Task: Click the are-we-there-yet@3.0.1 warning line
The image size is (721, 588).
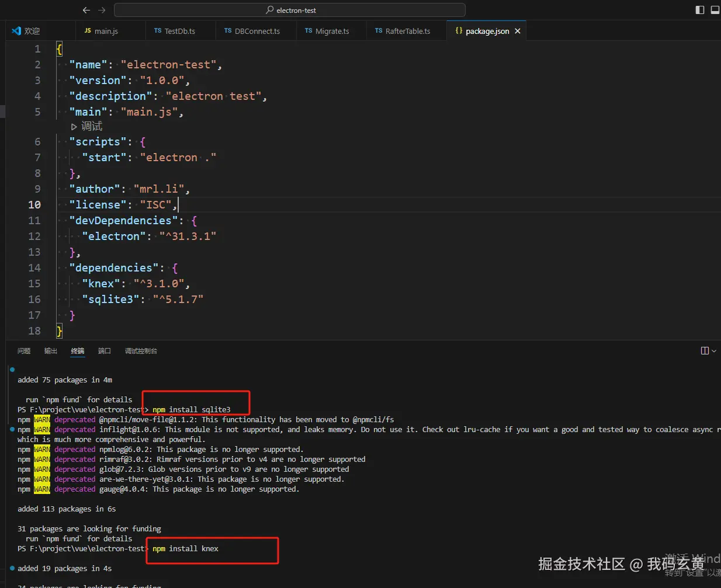Action: point(181,479)
